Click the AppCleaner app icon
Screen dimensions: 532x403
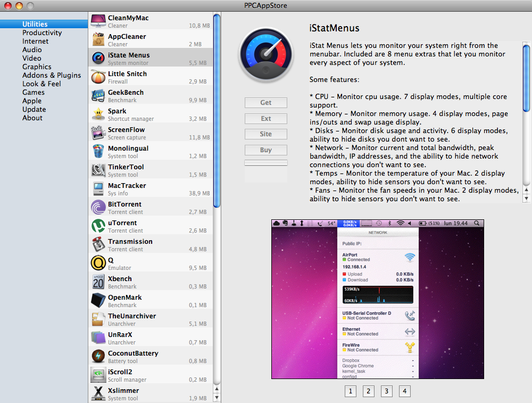98,40
